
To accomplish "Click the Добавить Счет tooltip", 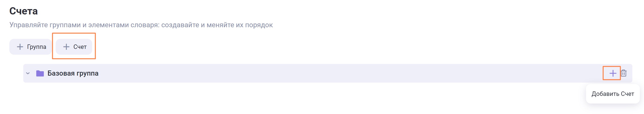I will (x=613, y=94).
